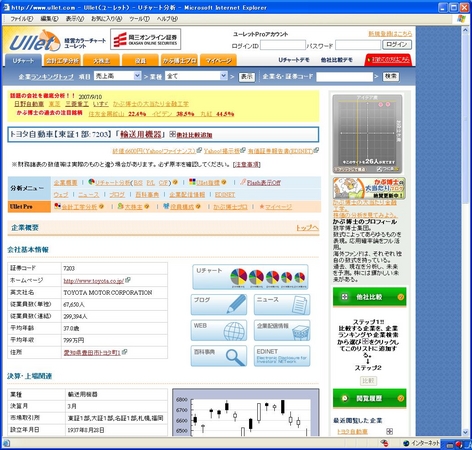472x450 pixels.
Task: Click the ブログ pencil icon button
Action: coord(219,304)
